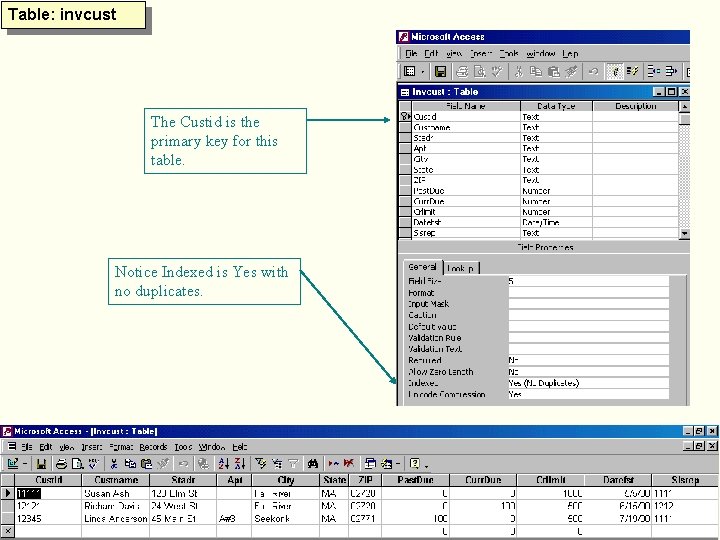Click Print Preview icon in datasheet toolbar
The height and width of the screenshot is (540, 720).
point(77,464)
